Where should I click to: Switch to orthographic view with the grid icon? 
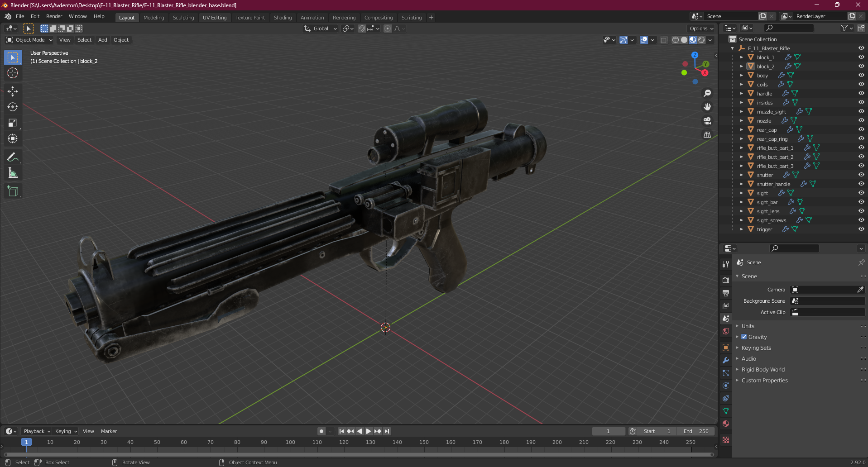[x=707, y=135]
